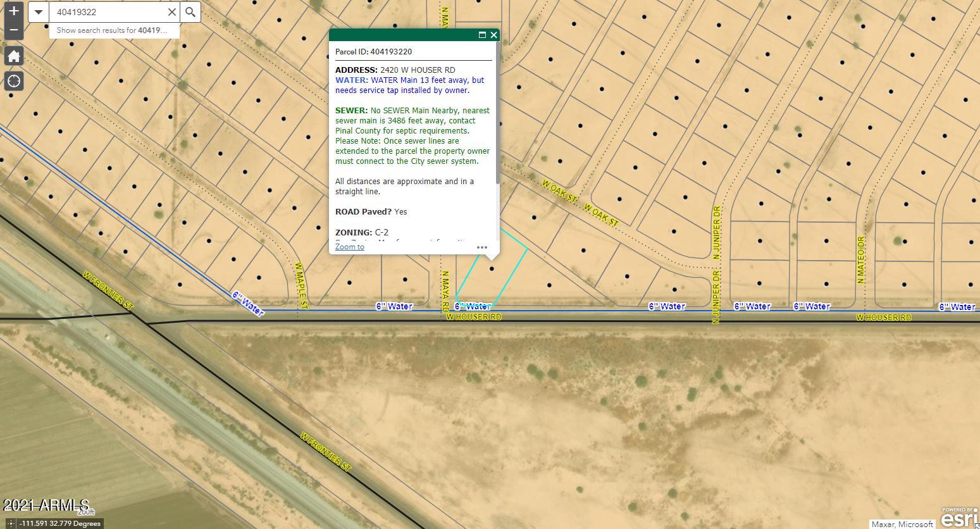Click the -111.591 32.779 Degrees coordinates readout
This screenshot has height=529, width=980.
coord(61,523)
